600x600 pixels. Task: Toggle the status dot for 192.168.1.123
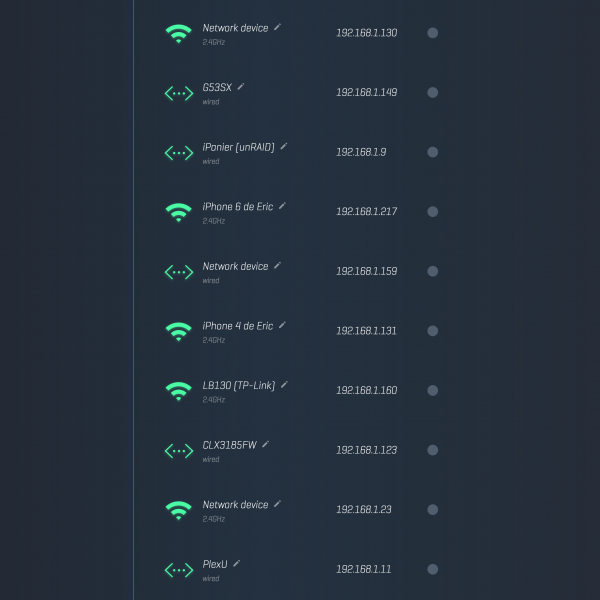[433, 450]
